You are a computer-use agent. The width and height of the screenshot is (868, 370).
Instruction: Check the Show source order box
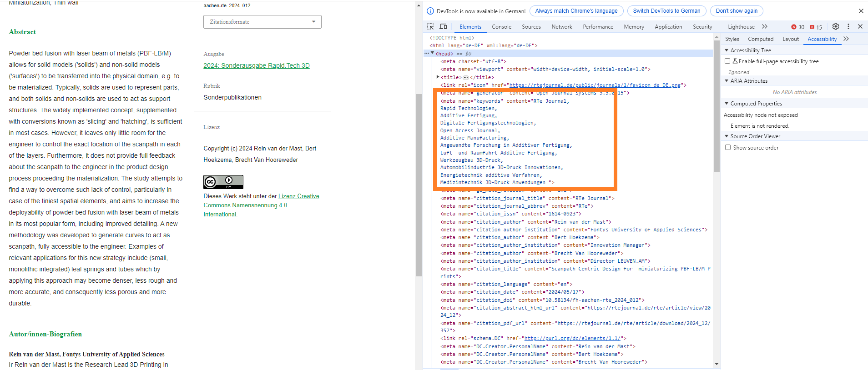728,147
